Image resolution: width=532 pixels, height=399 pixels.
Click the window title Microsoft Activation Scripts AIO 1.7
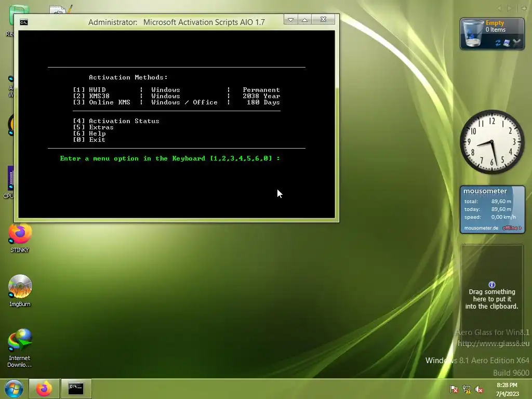click(x=204, y=22)
